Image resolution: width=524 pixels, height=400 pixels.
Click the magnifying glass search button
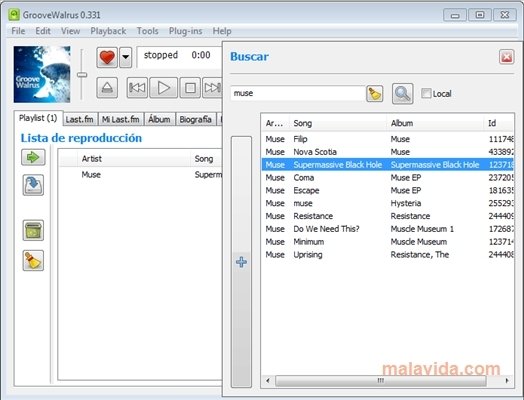402,94
